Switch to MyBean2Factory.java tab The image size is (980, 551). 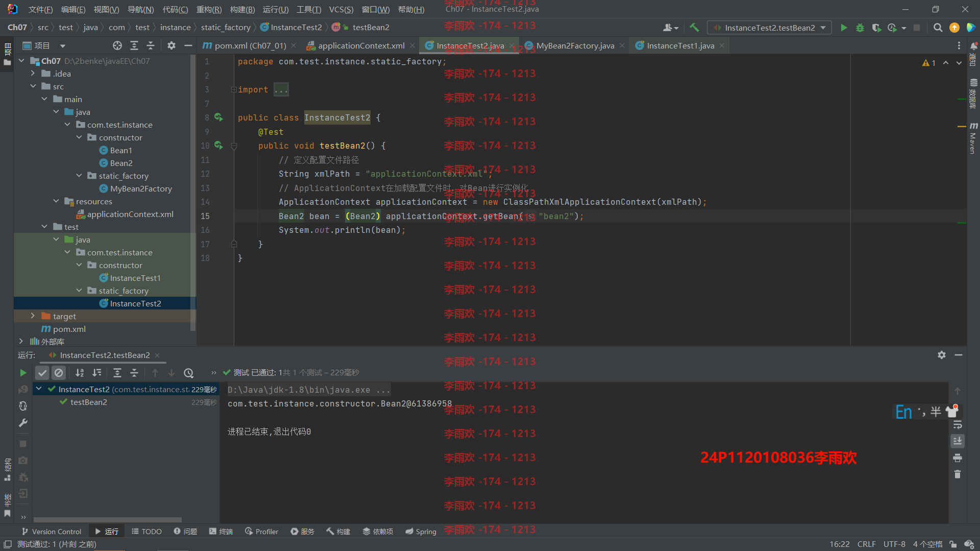[x=575, y=45]
